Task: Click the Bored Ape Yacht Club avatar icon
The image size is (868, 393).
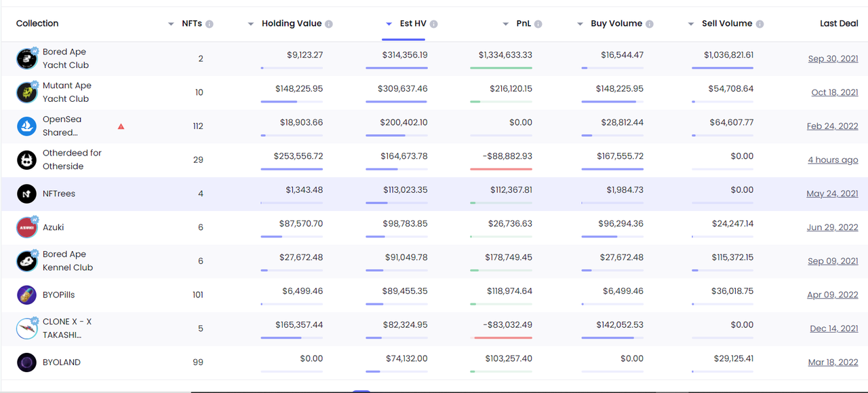Action: pyautogui.click(x=27, y=59)
